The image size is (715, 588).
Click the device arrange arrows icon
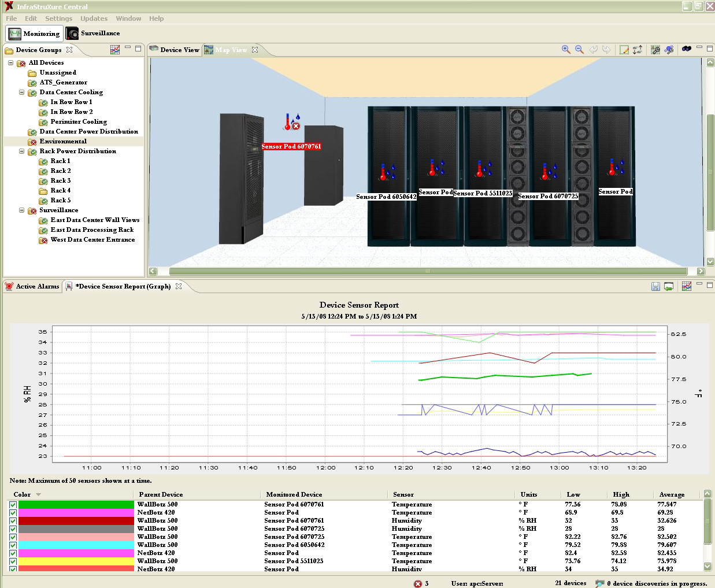[638, 50]
